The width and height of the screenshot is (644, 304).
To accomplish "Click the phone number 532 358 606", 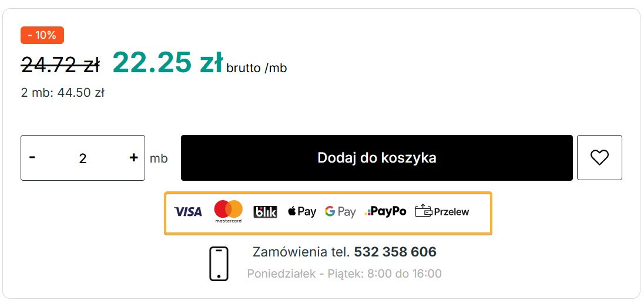I will click(395, 252).
